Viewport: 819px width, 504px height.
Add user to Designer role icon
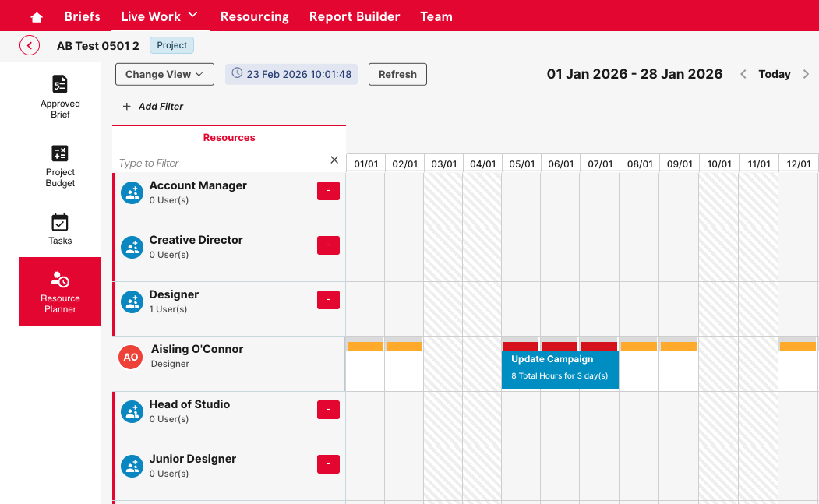pyautogui.click(x=132, y=302)
